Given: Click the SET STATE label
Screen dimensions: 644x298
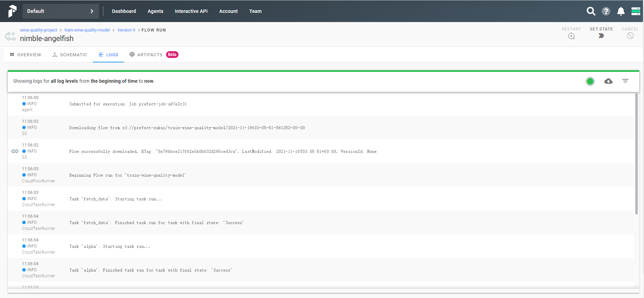Looking at the screenshot, I should pos(601,29).
